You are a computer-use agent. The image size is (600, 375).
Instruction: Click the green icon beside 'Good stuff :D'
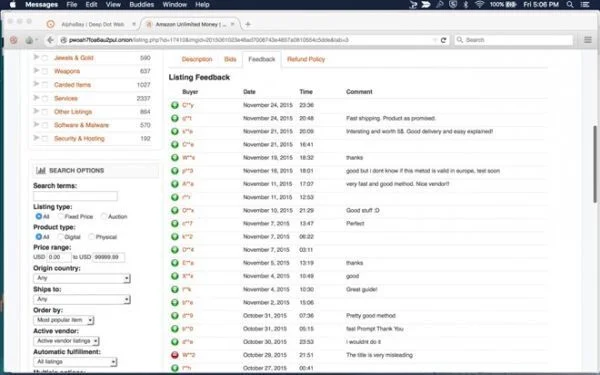click(x=174, y=210)
